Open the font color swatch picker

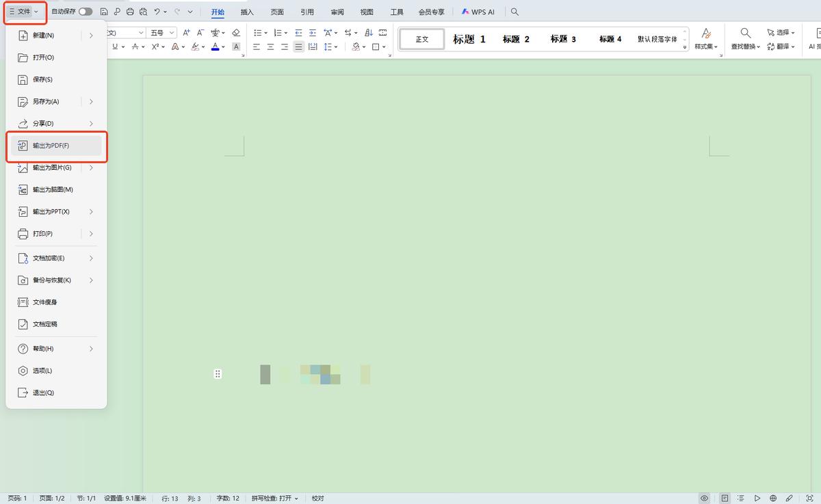coord(222,47)
